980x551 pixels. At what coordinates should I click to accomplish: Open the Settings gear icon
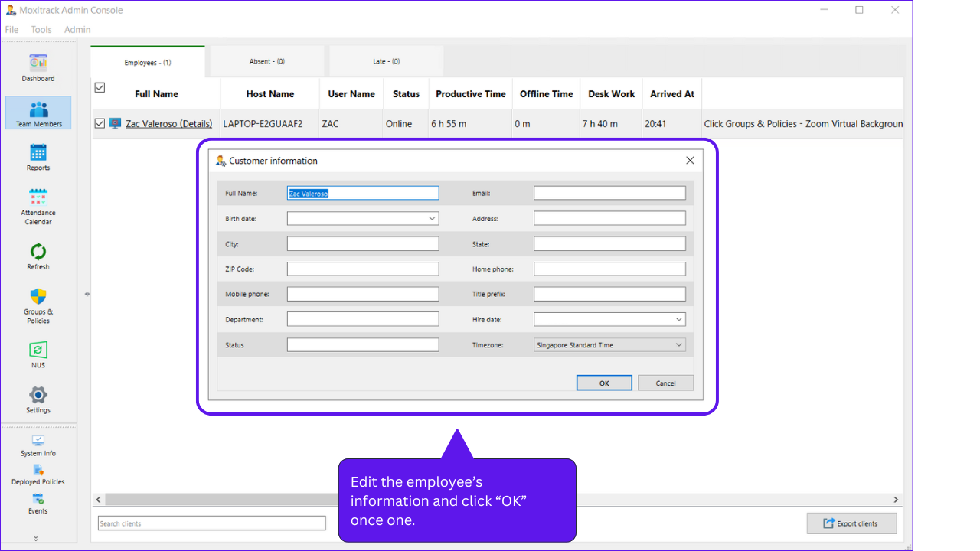pyautogui.click(x=38, y=396)
